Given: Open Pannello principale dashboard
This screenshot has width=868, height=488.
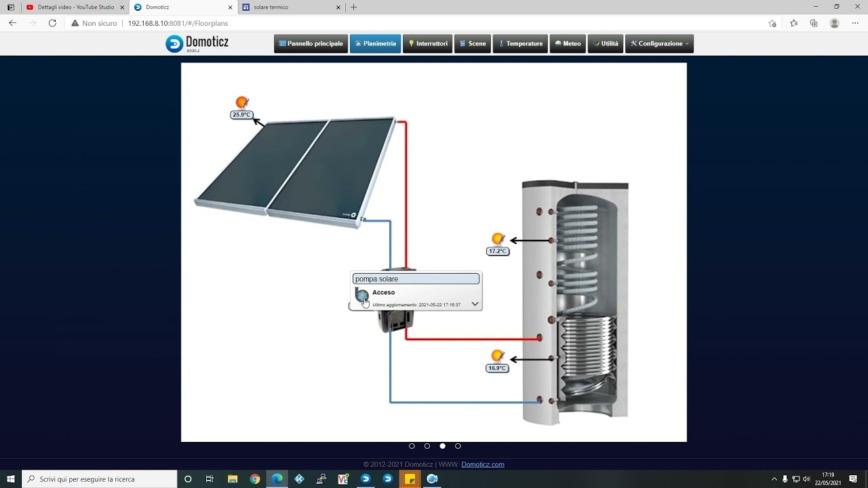Looking at the screenshot, I should coord(311,43).
